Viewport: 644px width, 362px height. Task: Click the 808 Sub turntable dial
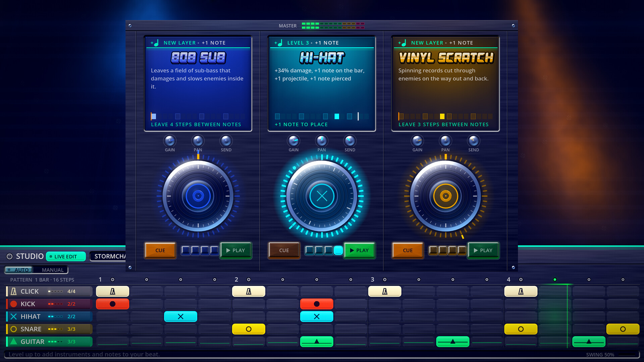click(198, 196)
